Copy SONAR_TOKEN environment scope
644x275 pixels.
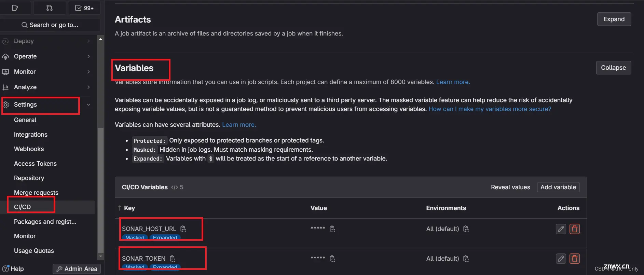(466, 259)
